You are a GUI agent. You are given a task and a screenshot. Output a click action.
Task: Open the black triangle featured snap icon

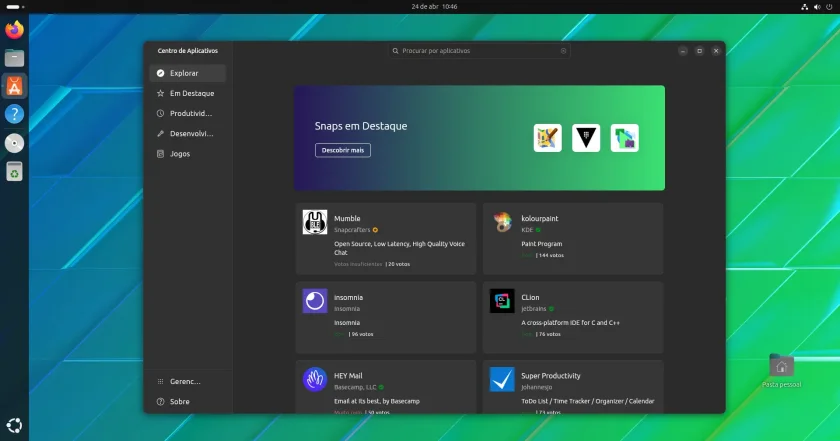pyautogui.click(x=586, y=138)
